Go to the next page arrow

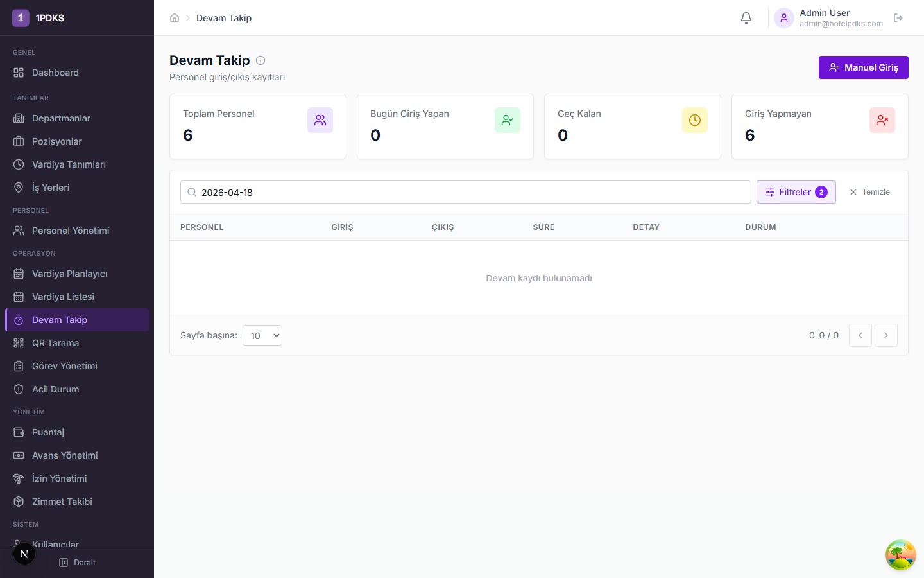click(x=886, y=335)
